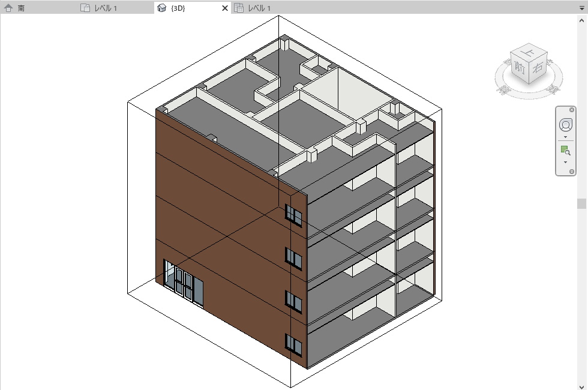Click the 前 face of the ViewCube
The image size is (588, 390).
[x=519, y=68]
